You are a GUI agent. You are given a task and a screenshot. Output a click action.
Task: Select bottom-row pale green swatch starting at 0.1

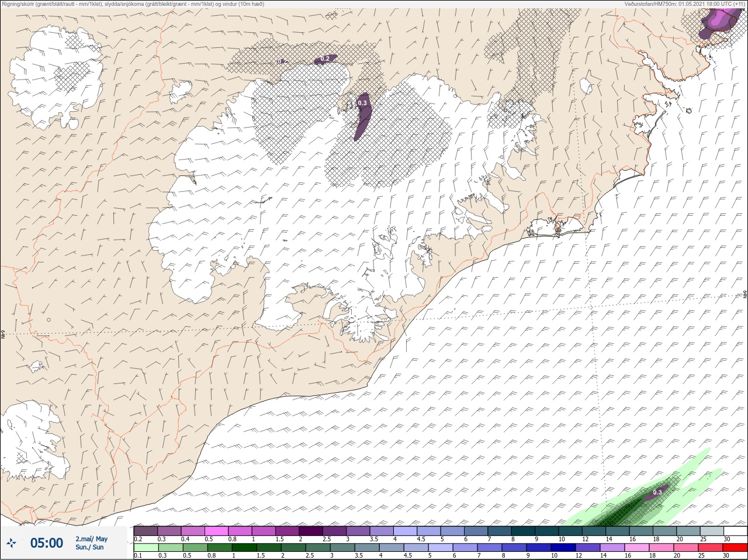[x=146, y=548]
